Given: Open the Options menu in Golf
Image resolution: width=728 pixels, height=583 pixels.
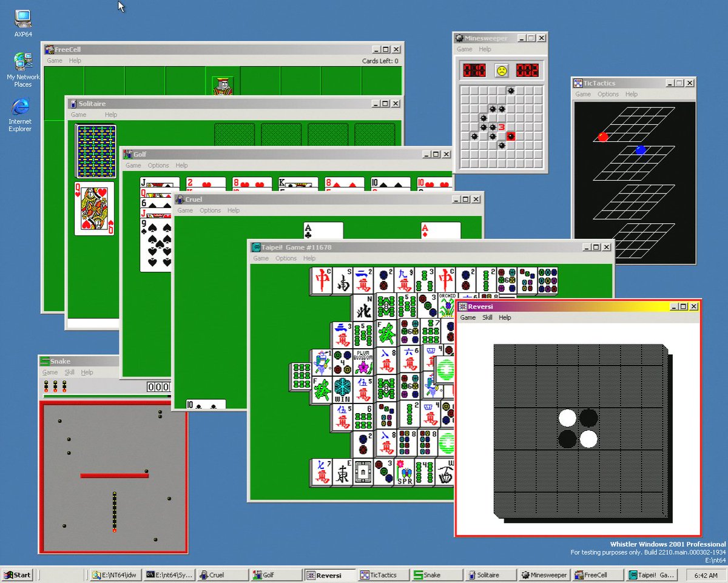Looking at the screenshot, I should (x=158, y=166).
